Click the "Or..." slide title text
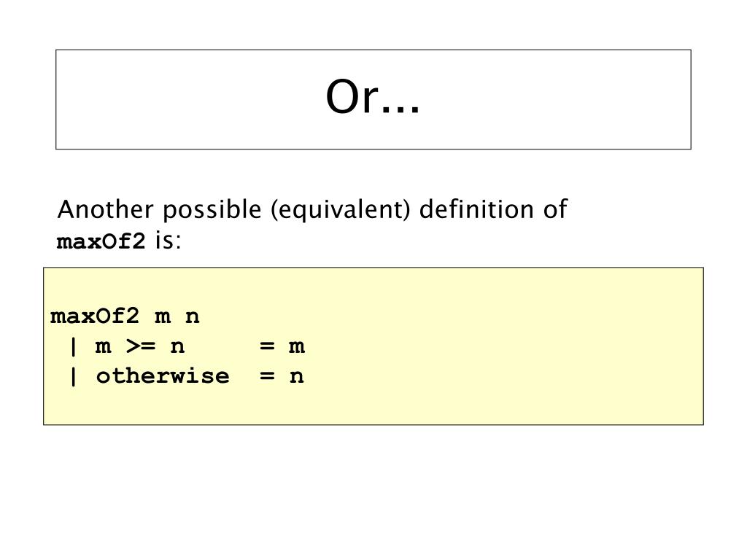This screenshot has height=560, width=747. (x=373, y=98)
